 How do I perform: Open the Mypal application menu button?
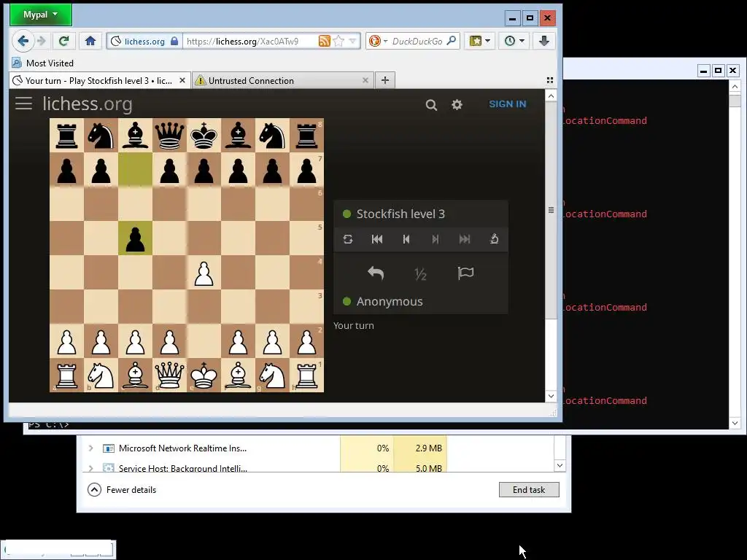[x=41, y=15]
